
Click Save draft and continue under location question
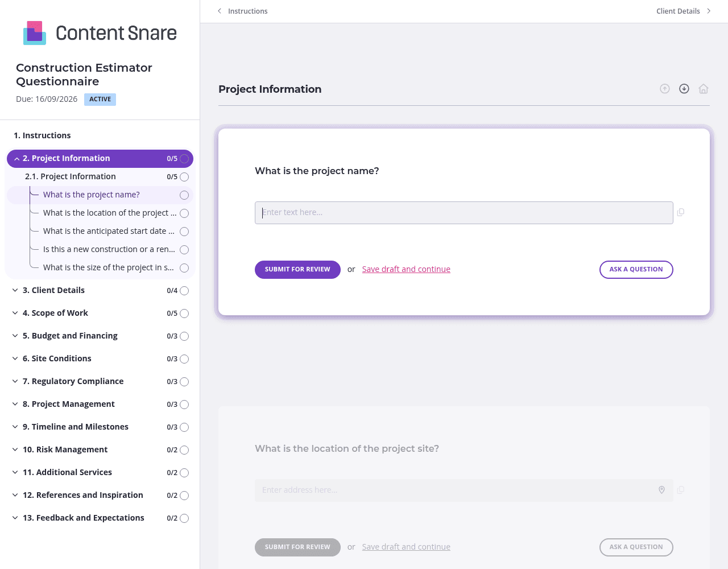tap(406, 547)
